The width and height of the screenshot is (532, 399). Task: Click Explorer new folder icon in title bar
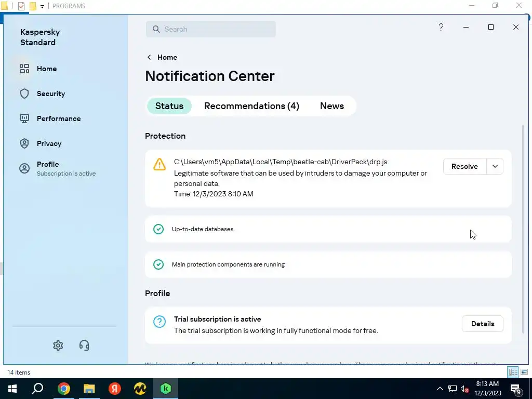[x=33, y=6]
